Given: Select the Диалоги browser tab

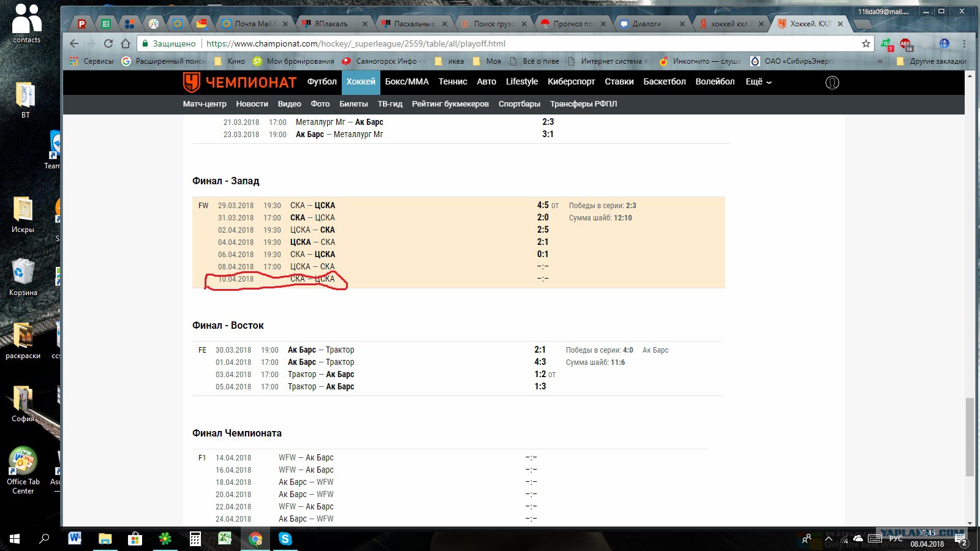Looking at the screenshot, I should (x=652, y=24).
